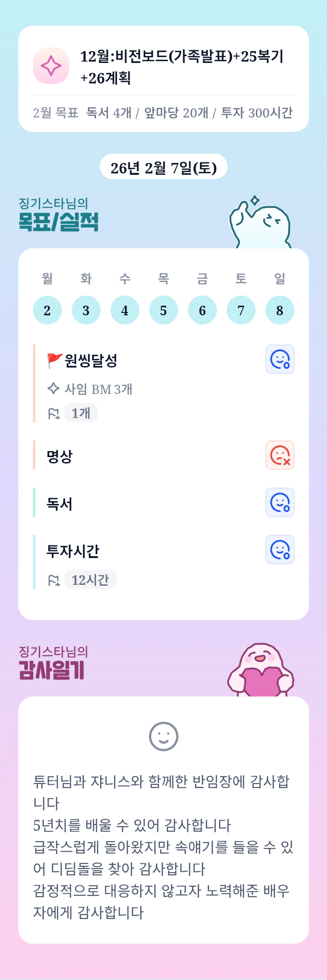Click the pink sparkle vision board icon
Viewport: 327px width, 980px height.
(51, 66)
